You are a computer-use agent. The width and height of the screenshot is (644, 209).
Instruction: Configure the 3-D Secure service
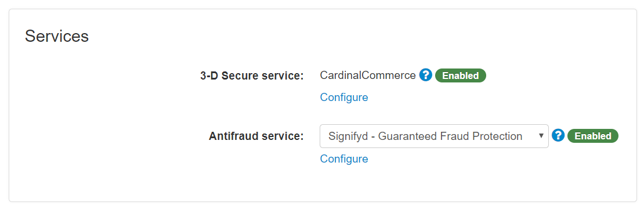tap(344, 98)
